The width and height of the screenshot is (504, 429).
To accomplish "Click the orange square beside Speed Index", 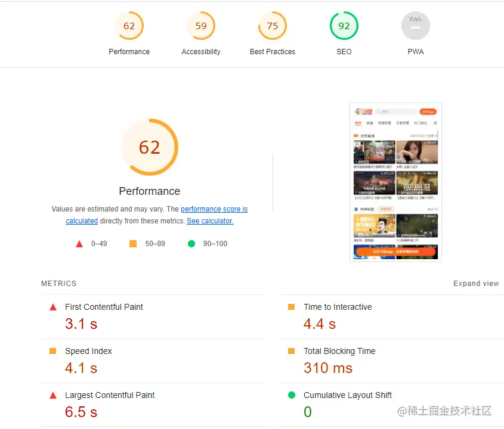I will click(x=52, y=351).
